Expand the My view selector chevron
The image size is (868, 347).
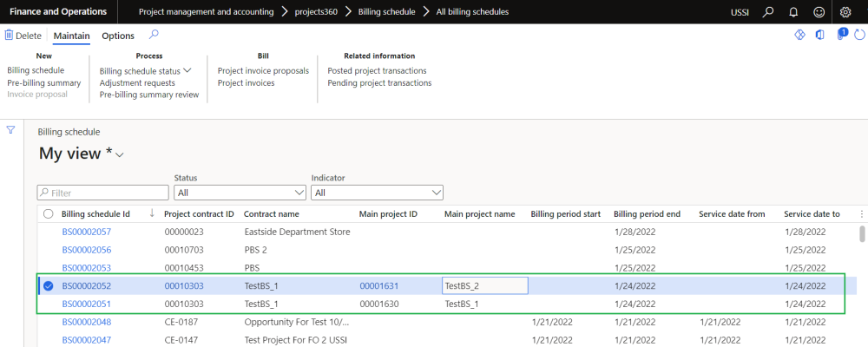[x=120, y=155]
